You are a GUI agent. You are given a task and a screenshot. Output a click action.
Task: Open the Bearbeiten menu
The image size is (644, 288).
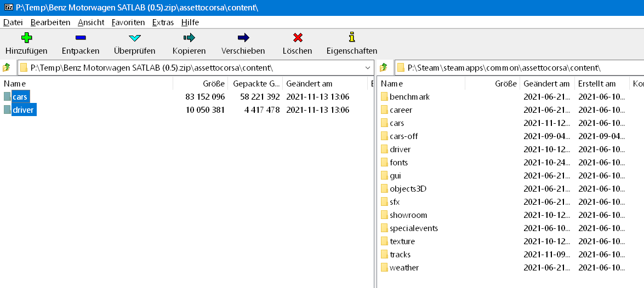point(50,22)
